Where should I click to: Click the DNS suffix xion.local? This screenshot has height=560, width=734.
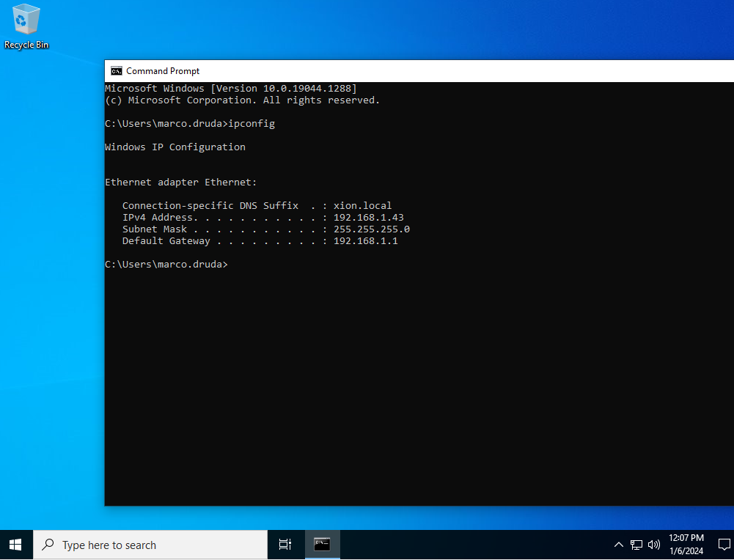[x=362, y=206]
